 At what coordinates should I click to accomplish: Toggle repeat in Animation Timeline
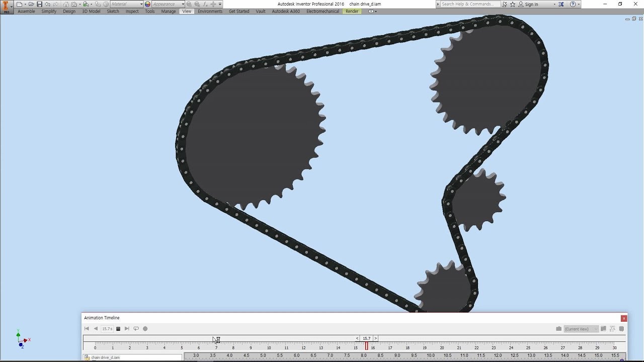(136, 329)
